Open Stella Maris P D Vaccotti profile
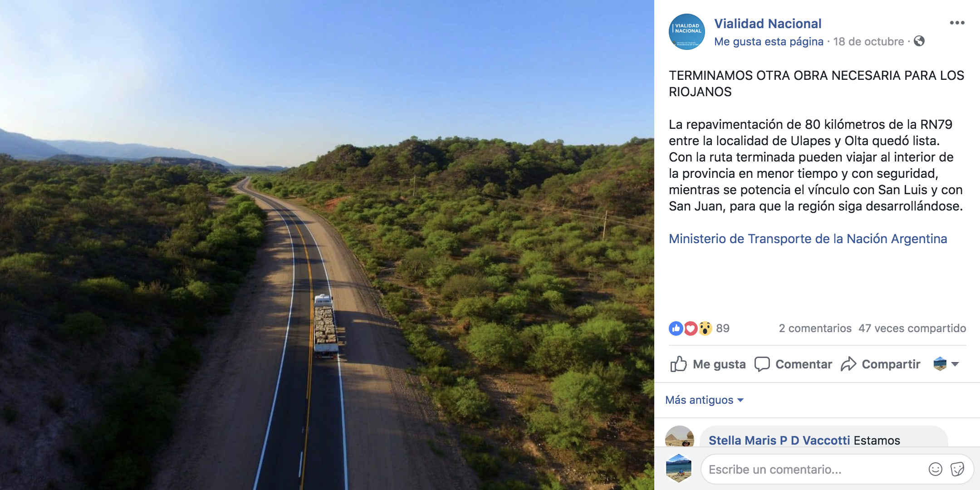The height and width of the screenshot is (490, 980). pyautogui.click(x=779, y=440)
